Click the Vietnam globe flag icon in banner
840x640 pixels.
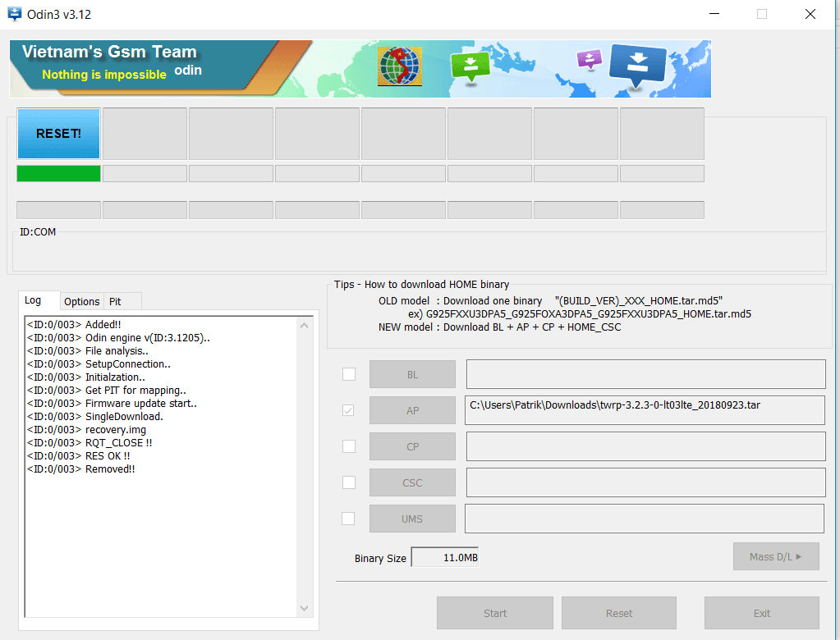tap(400, 66)
